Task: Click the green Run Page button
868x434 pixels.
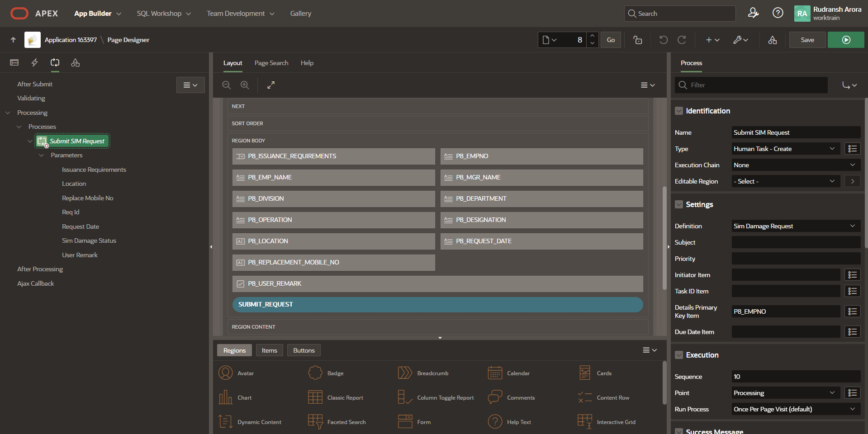Action: 845,40
